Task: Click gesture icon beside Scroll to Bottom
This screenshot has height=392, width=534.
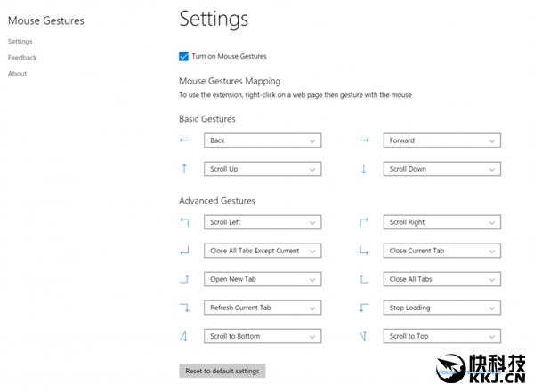Action: (184, 336)
